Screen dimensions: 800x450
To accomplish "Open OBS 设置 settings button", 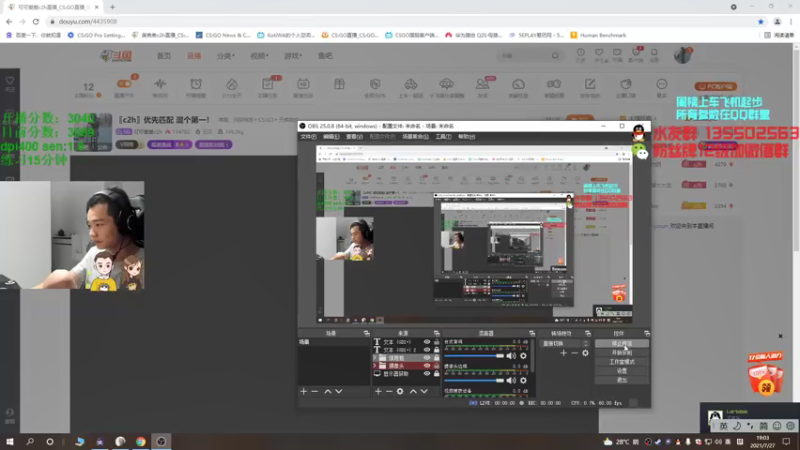I will tap(622, 371).
